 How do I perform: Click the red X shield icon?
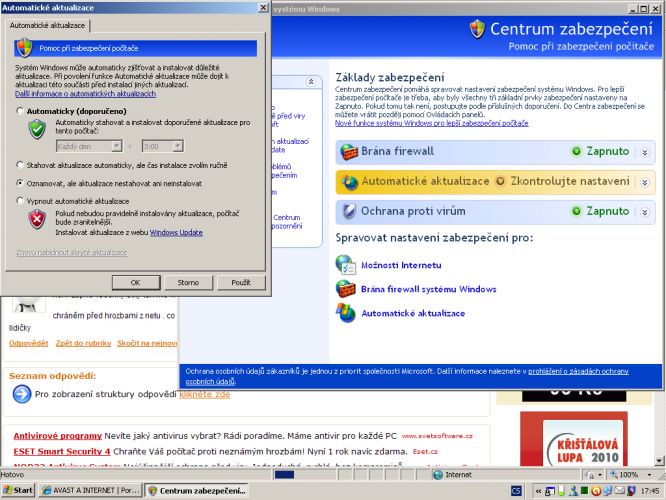coord(37,219)
